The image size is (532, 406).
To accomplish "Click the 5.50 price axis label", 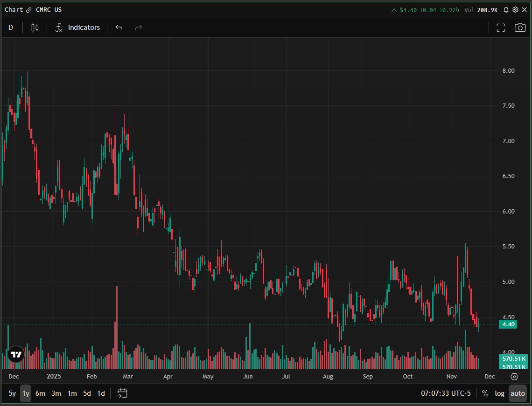I will (x=508, y=247).
